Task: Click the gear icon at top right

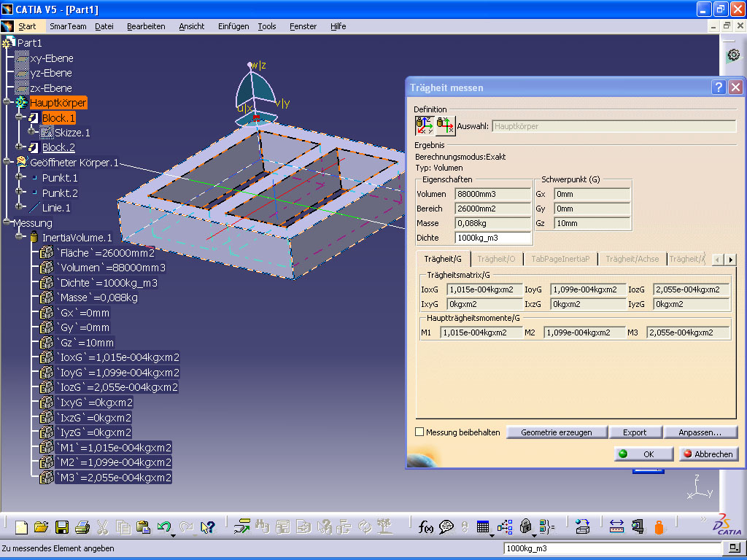Action: (x=734, y=55)
